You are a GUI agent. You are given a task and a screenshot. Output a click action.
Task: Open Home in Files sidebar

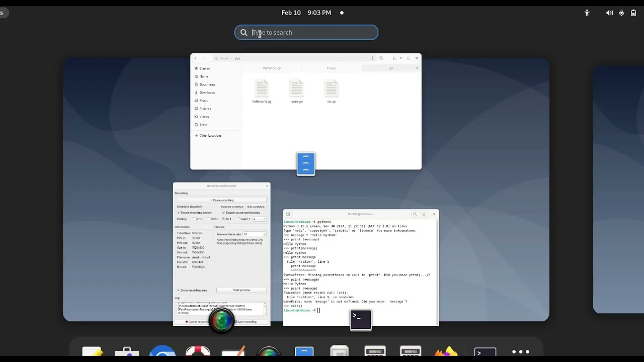(x=216, y=76)
